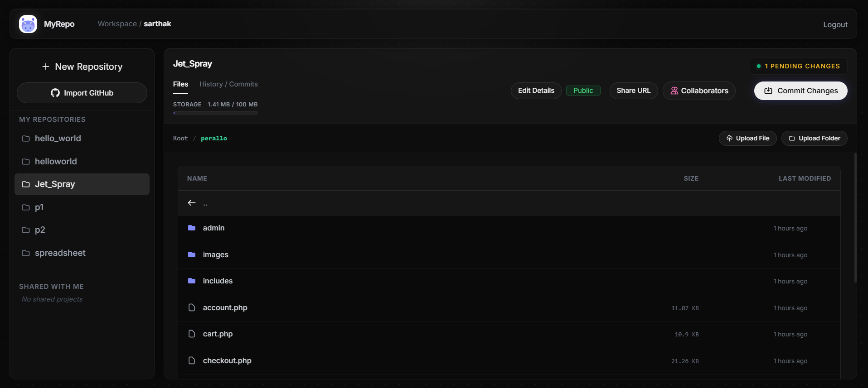Click the GitHub icon on Import button
This screenshot has width=868, height=388.
[55, 93]
